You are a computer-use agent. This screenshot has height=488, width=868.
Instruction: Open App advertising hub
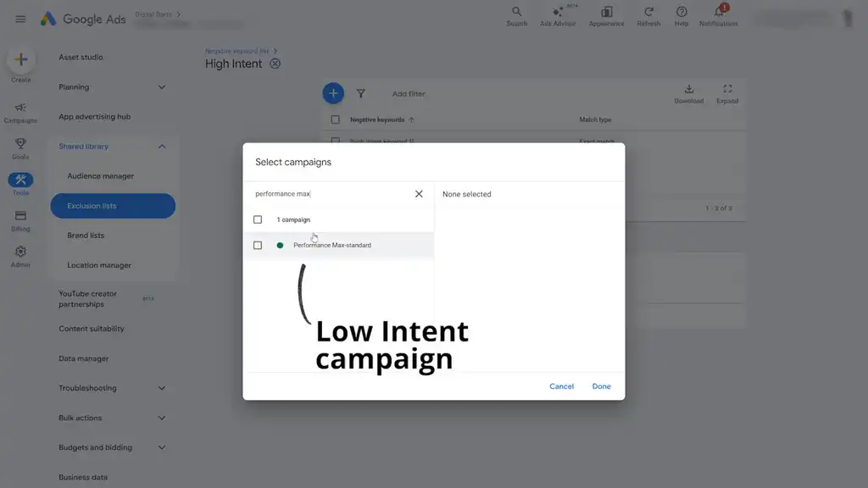tap(95, 117)
